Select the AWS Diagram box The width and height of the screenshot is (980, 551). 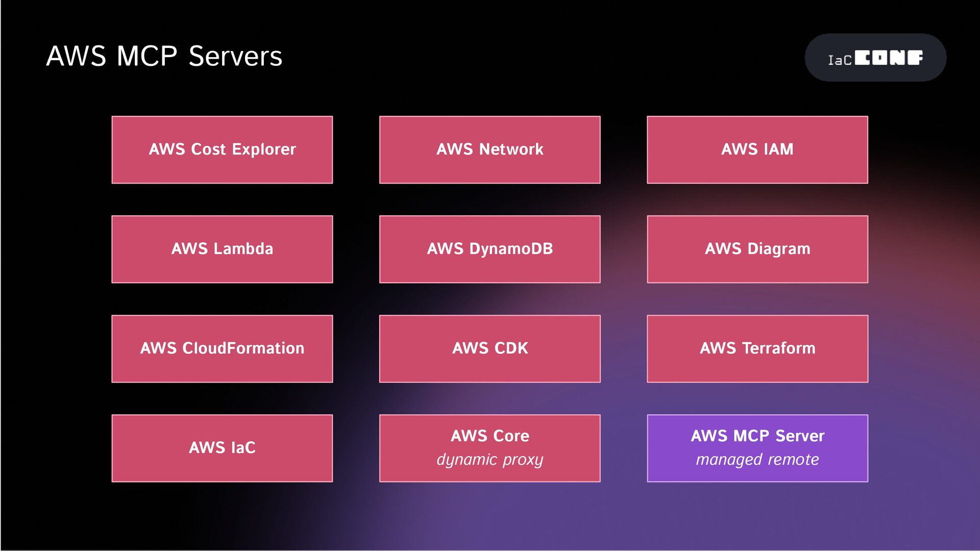point(757,249)
